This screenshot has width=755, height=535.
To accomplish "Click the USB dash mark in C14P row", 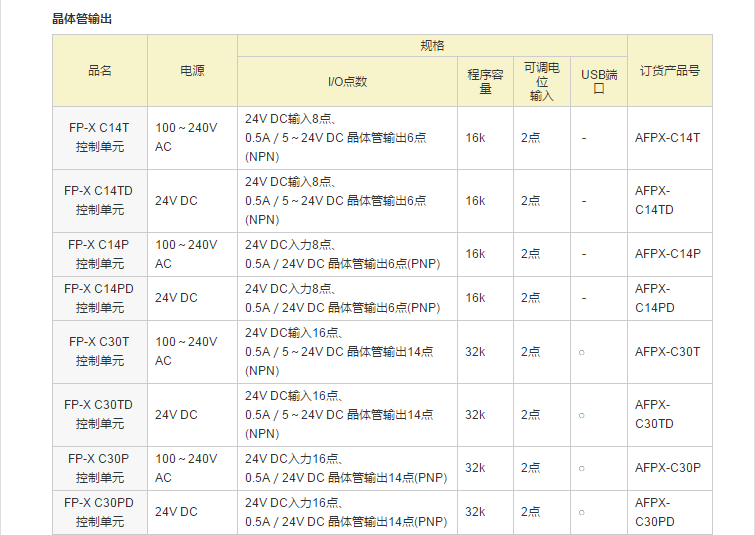I will [x=584, y=254].
